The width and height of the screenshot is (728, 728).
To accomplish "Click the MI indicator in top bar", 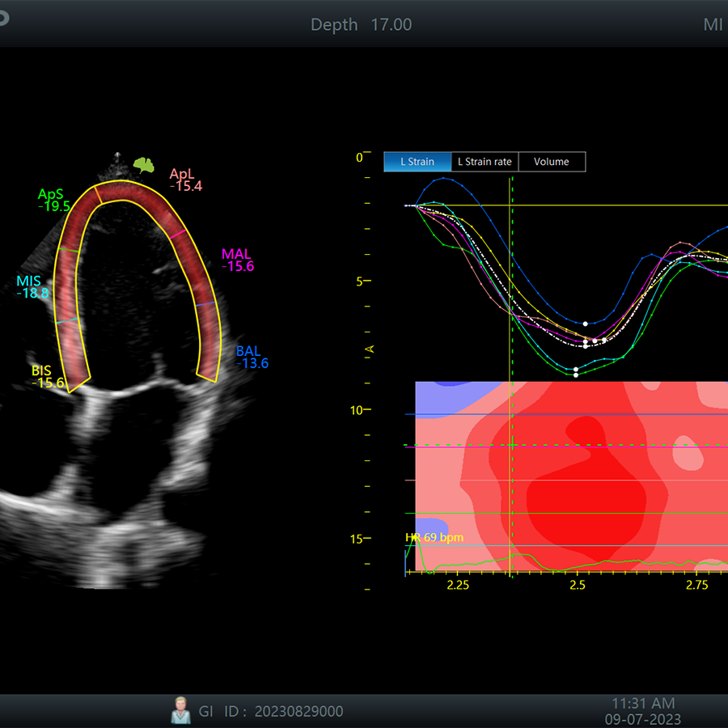I will pyautogui.click(x=713, y=25).
